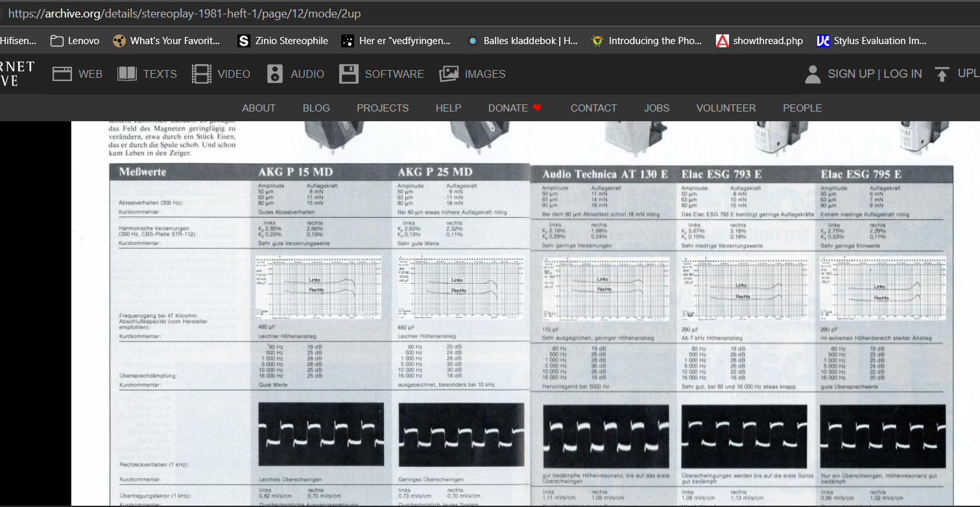The width and height of the screenshot is (980, 507).
Task: Click Audio Technica AT 130 E frequency graph
Action: pyautogui.click(x=606, y=289)
